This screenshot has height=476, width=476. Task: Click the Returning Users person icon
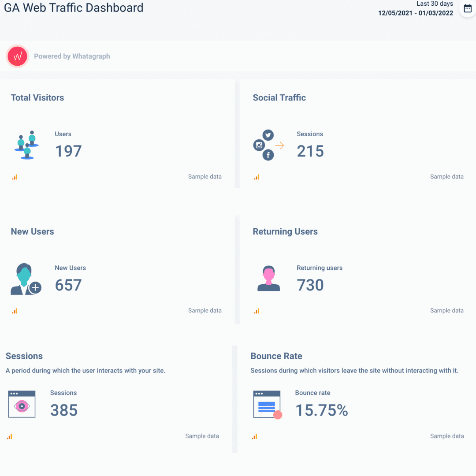[x=269, y=278]
